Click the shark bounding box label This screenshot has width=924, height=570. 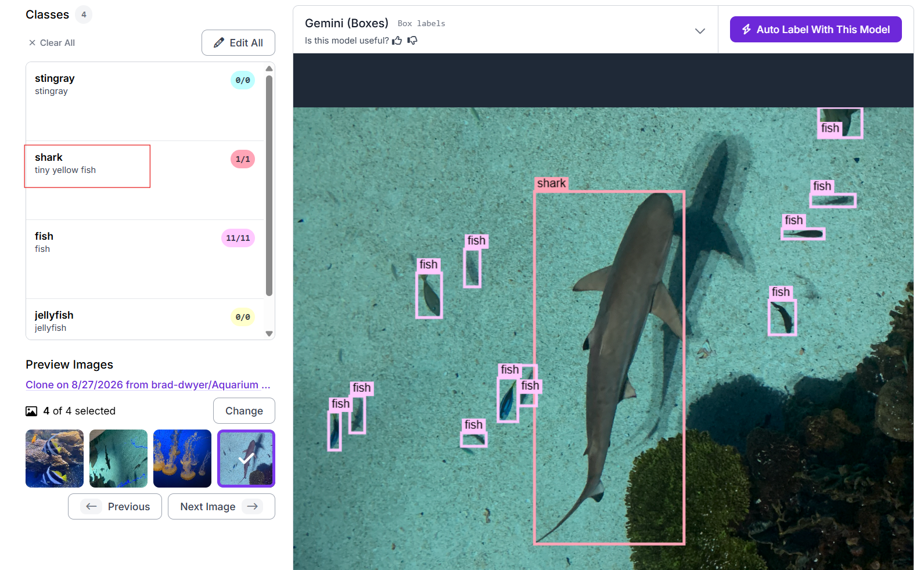[551, 183]
